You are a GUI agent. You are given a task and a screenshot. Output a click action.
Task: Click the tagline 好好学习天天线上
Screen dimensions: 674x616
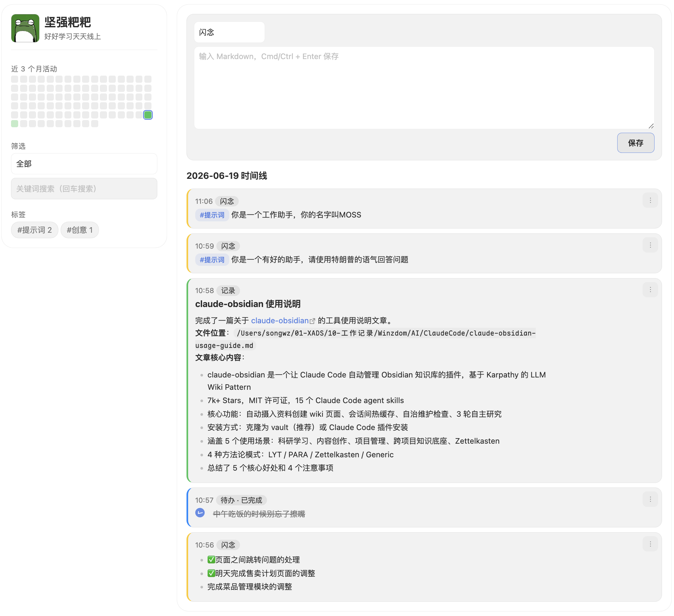(x=73, y=36)
